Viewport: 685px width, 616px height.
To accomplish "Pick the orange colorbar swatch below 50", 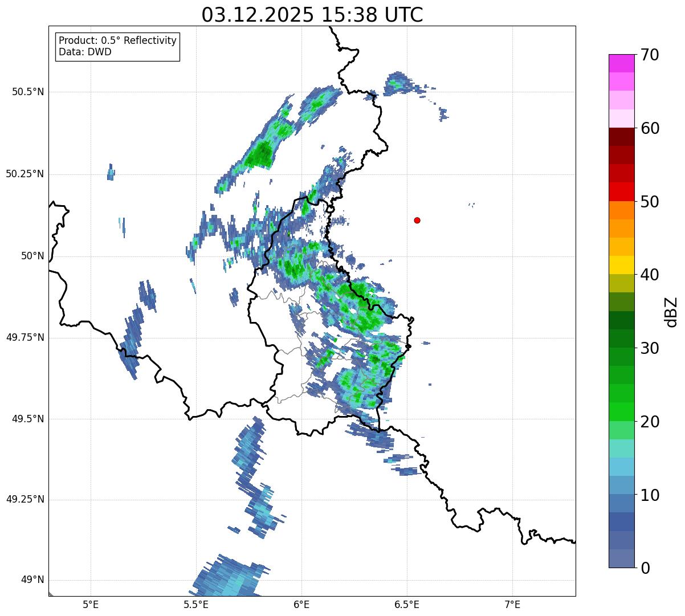I will point(621,210).
